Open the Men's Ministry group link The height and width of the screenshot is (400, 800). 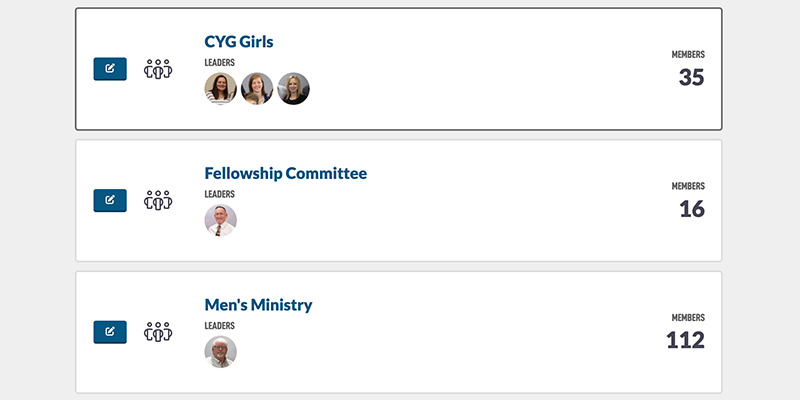(258, 305)
